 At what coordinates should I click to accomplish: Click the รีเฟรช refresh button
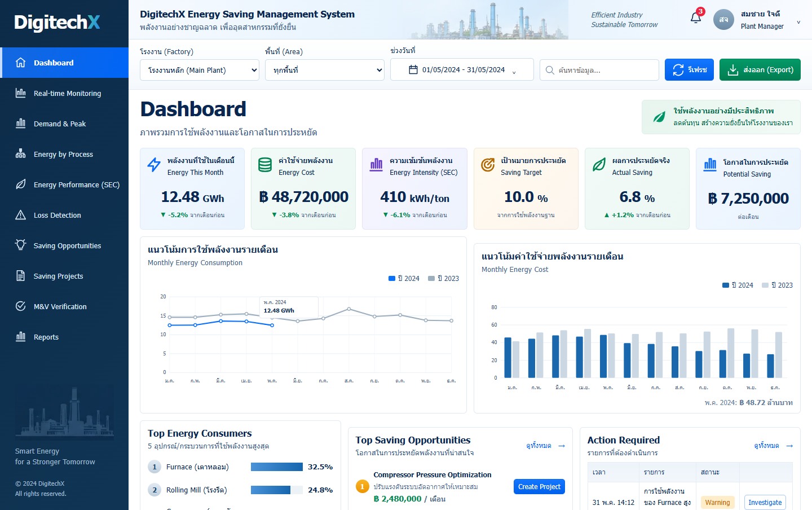point(689,70)
